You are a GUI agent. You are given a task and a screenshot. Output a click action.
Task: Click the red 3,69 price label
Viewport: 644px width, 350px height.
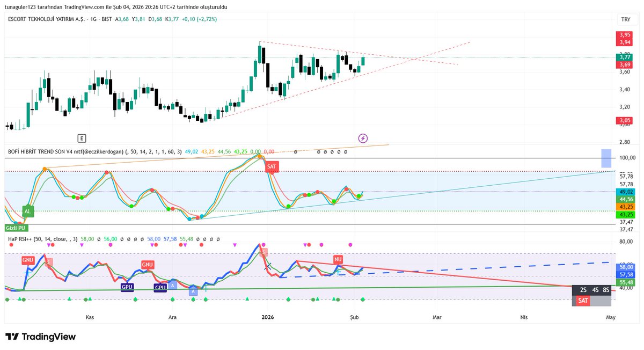click(625, 64)
